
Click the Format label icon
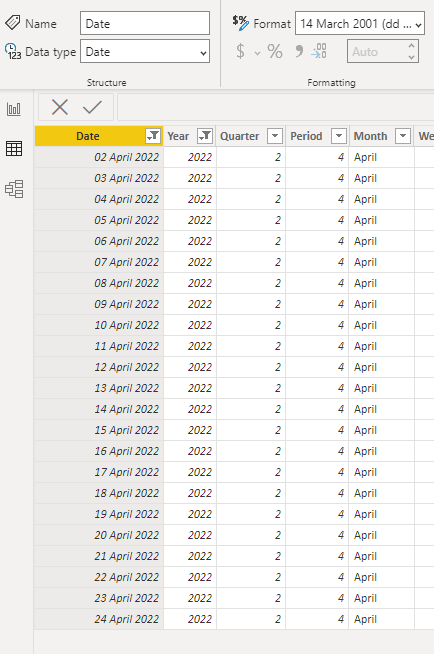(241, 23)
